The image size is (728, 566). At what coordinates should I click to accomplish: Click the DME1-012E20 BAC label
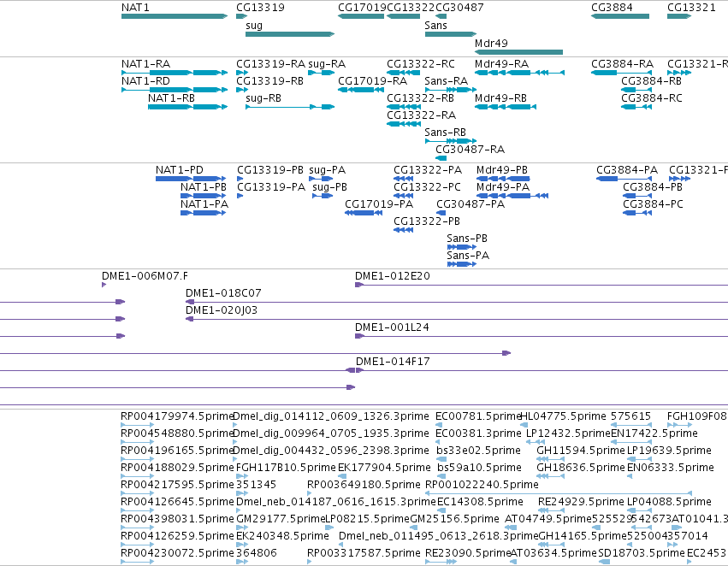[x=393, y=276]
